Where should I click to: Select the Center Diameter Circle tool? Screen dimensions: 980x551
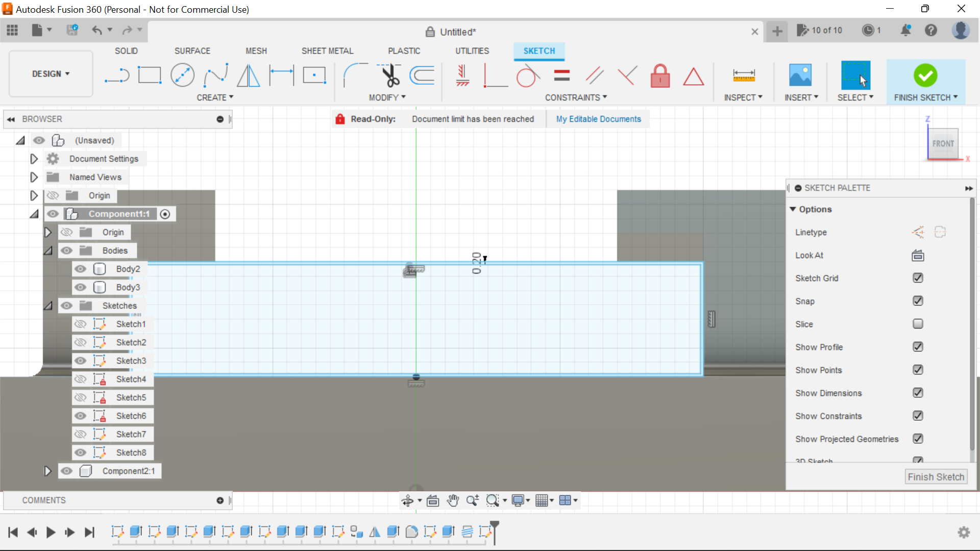click(182, 76)
